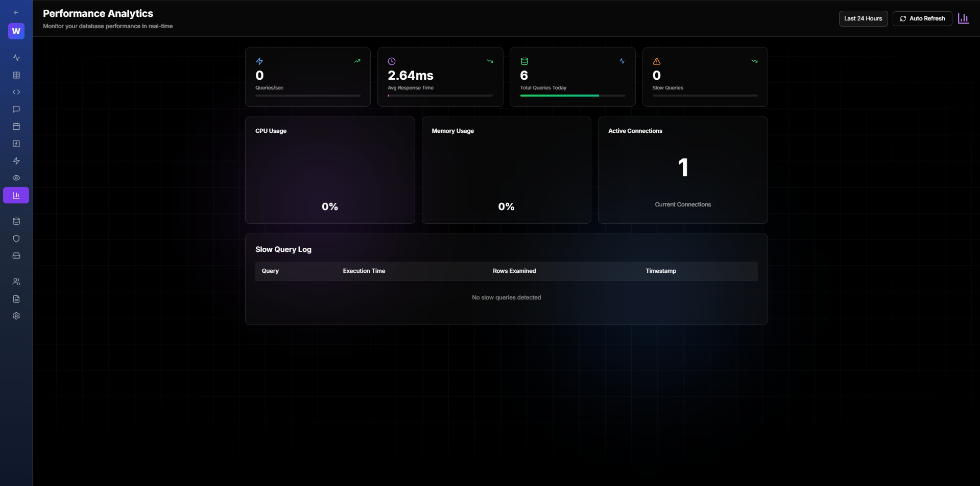Open the functions panel icon
The height and width of the screenshot is (486, 980).
[16, 144]
